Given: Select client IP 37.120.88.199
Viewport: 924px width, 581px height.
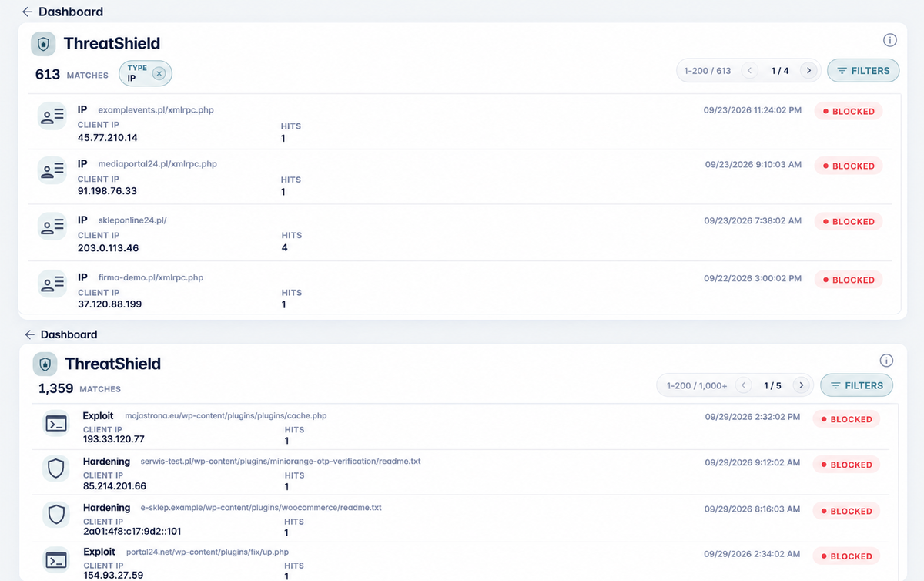Looking at the screenshot, I should point(109,304).
